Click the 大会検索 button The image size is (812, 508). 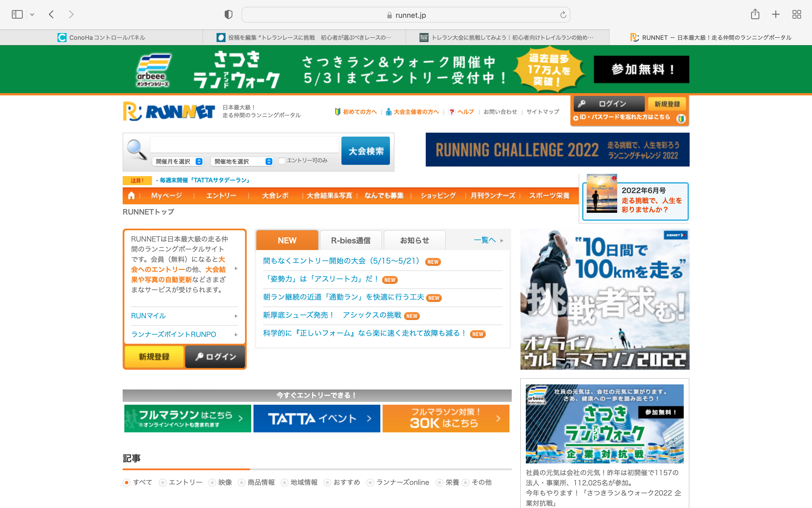pyautogui.click(x=365, y=151)
